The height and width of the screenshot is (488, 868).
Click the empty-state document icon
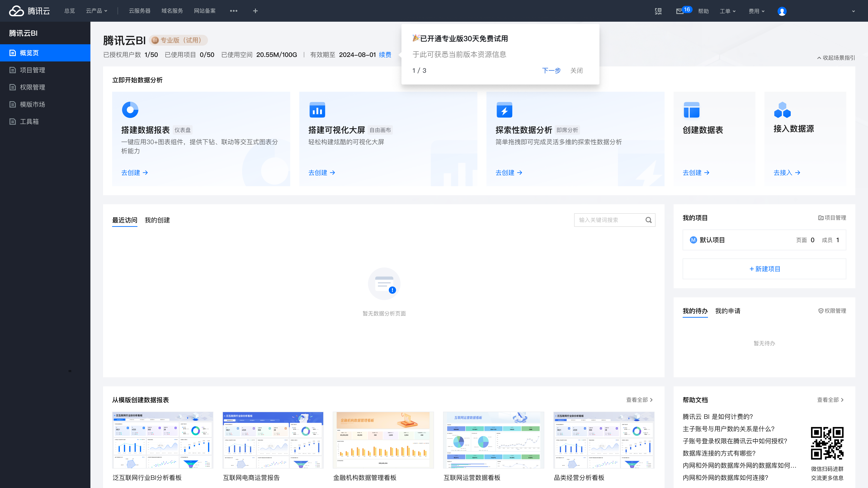384,284
